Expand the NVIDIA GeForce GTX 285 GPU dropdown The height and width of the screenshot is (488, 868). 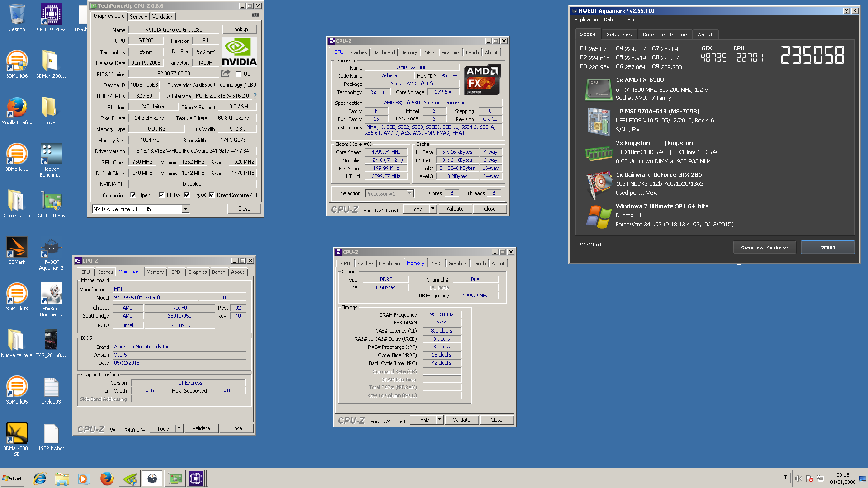(185, 209)
